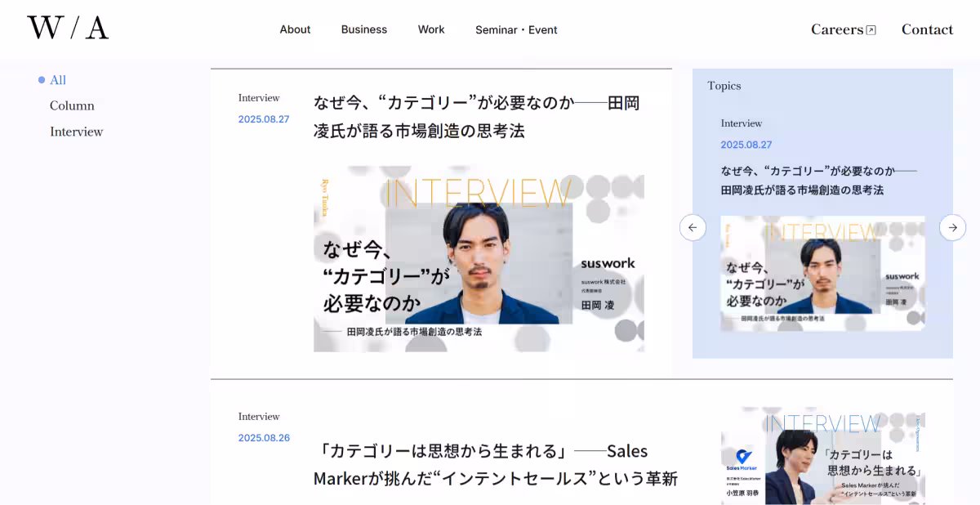Viewport: 980px width, 505px height.
Task: Open the About menu item
Action: pos(295,29)
